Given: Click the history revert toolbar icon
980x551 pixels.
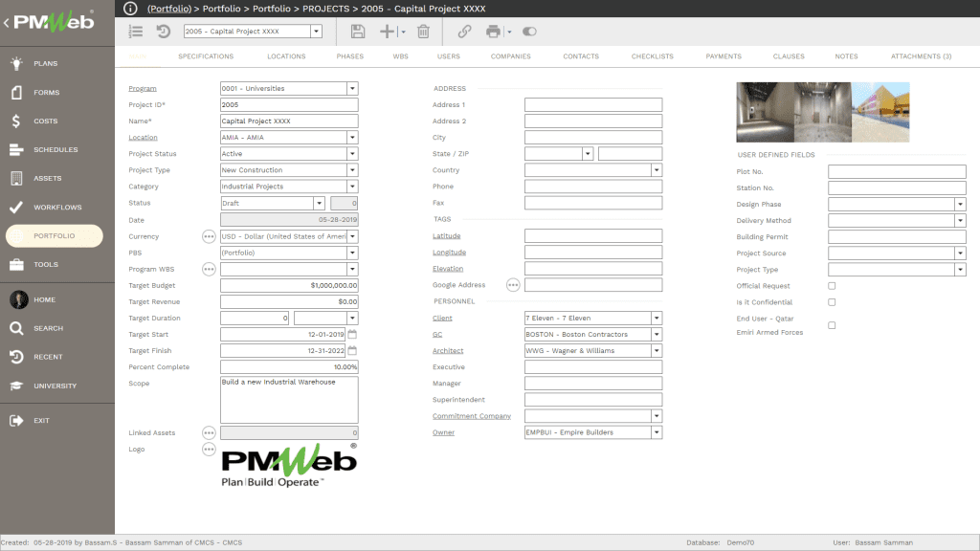Looking at the screenshot, I should coord(163,32).
